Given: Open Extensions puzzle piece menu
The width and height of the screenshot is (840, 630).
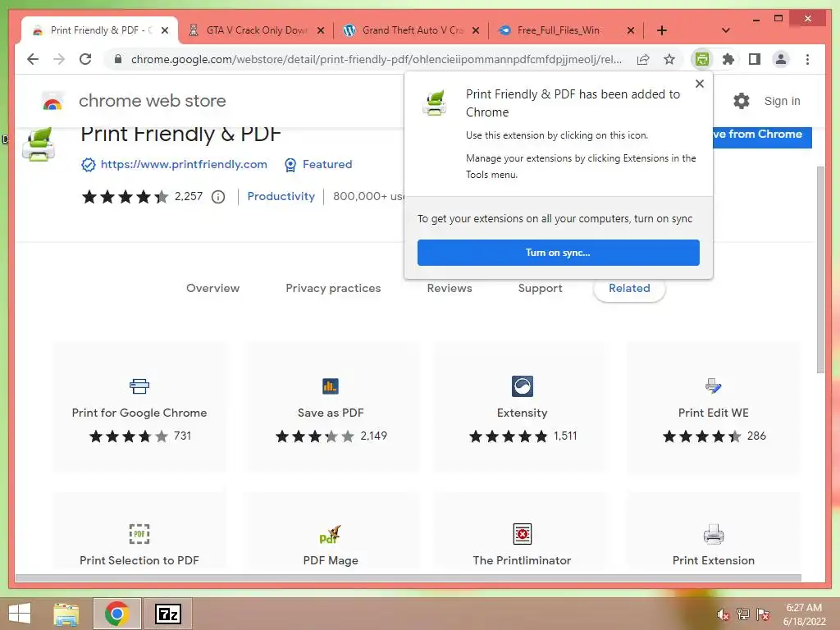Looking at the screenshot, I should point(728,59).
